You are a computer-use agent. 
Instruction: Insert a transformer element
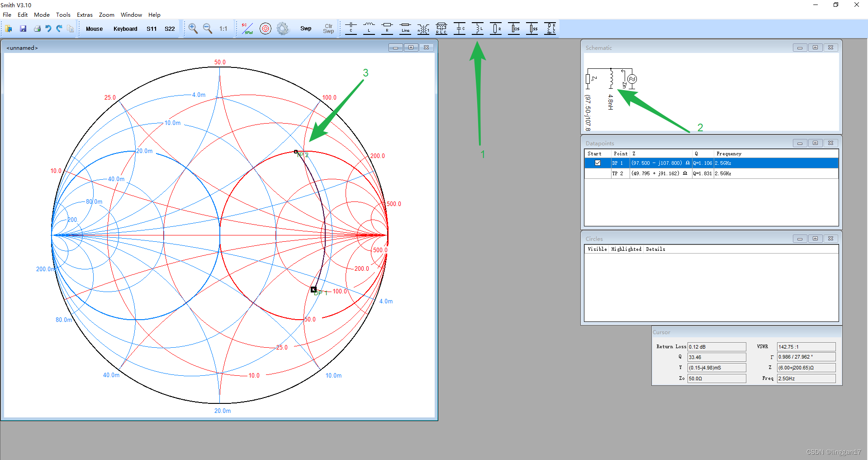pyautogui.click(x=423, y=29)
